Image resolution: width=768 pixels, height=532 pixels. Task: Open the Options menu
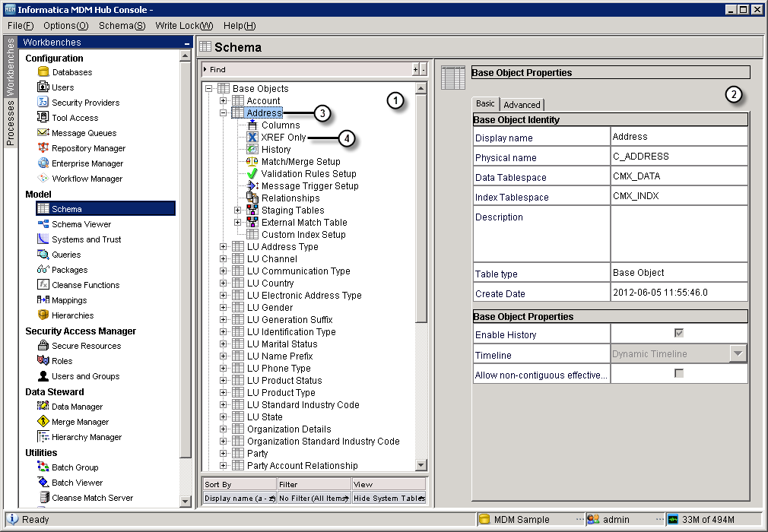[x=65, y=25]
